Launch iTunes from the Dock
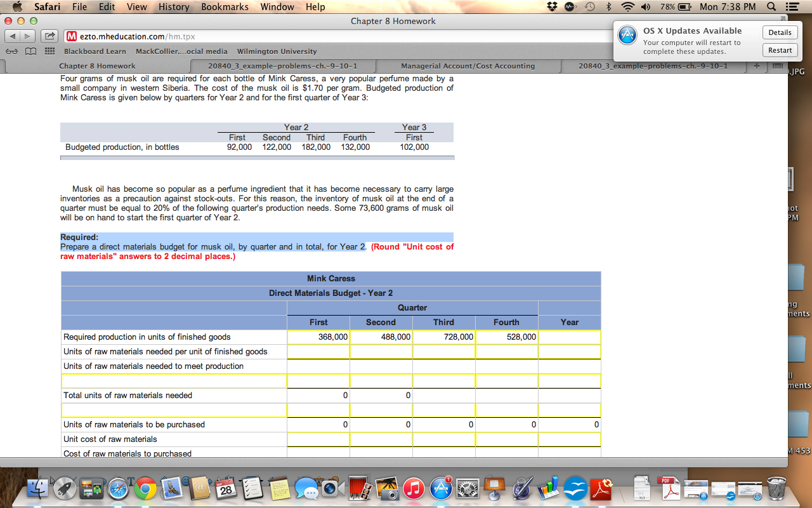 click(414, 489)
